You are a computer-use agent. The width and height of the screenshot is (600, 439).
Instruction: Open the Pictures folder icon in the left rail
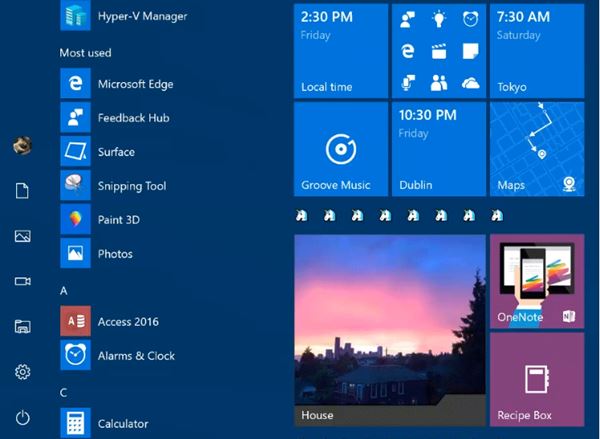point(23,236)
